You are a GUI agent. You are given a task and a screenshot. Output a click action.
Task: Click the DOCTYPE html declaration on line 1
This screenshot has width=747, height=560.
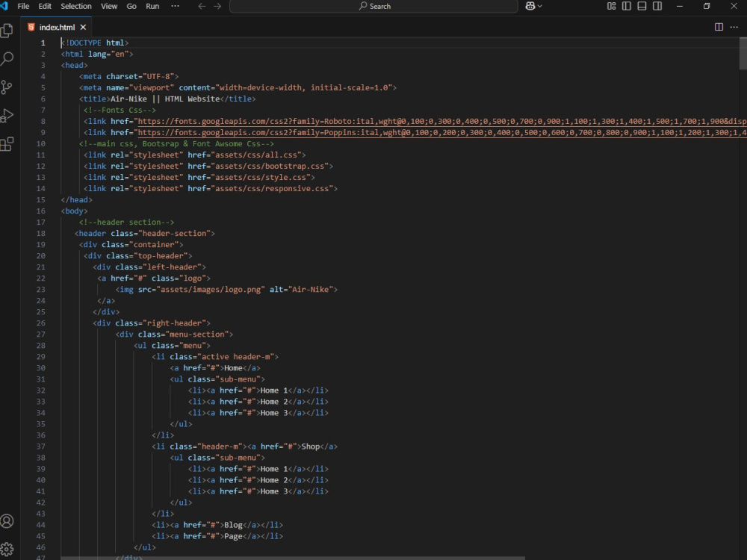click(95, 43)
